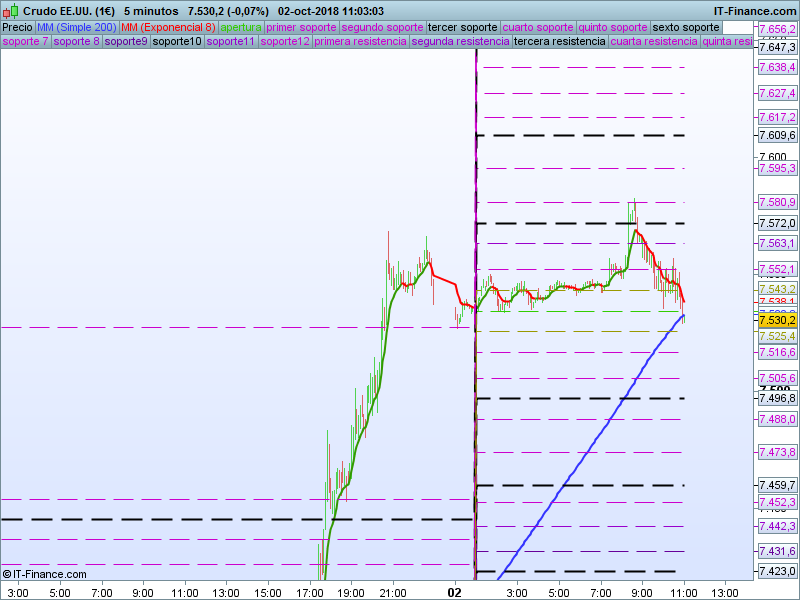Click the 7.473,8 price level label
800x600 pixels.
pos(777,453)
